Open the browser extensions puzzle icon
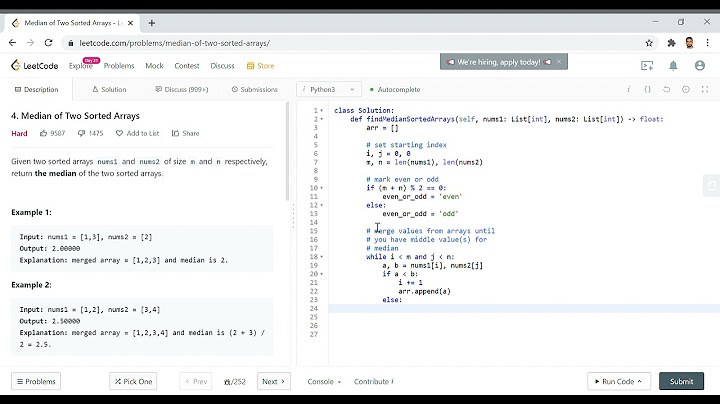 click(671, 43)
